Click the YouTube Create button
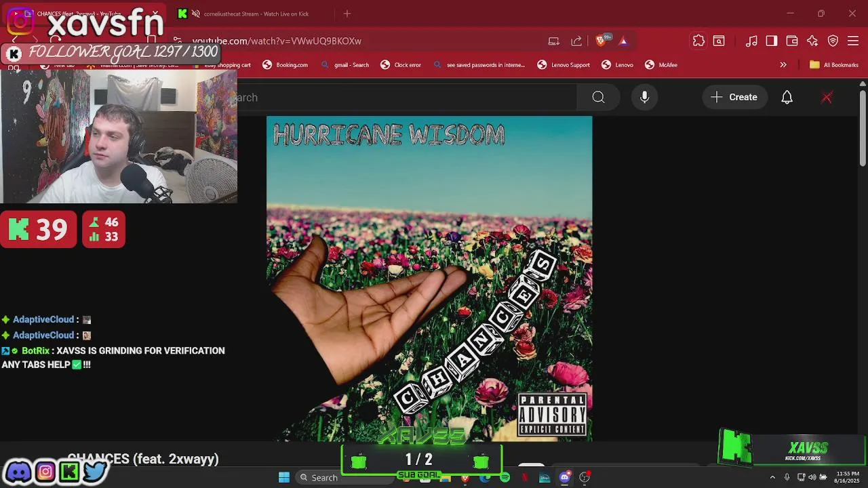868x488 pixels. pyautogui.click(x=734, y=98)
